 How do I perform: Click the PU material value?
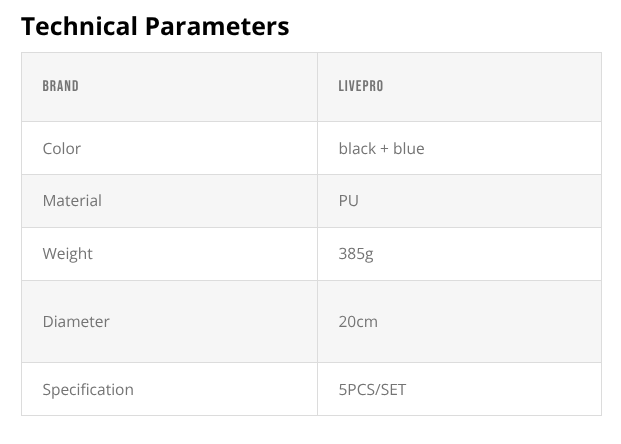pos(349,200)
